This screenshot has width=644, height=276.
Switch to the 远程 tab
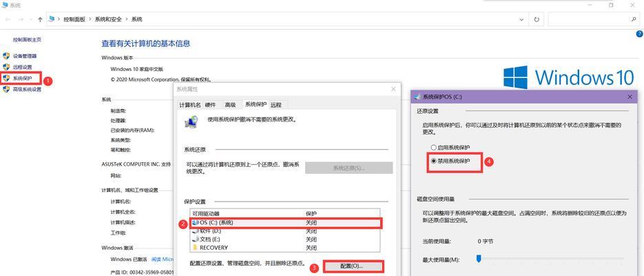(x=276, y=105)
